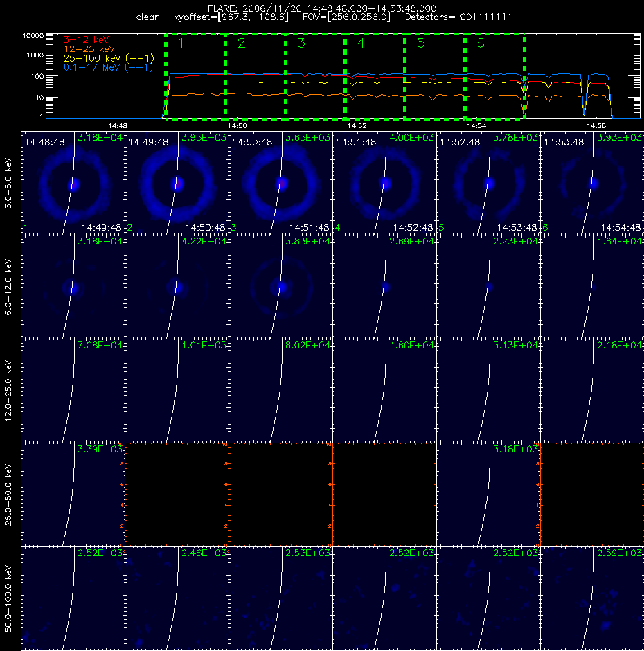Select interval number 2 in the light curve

pyautogui.click(x=241, y=43)
